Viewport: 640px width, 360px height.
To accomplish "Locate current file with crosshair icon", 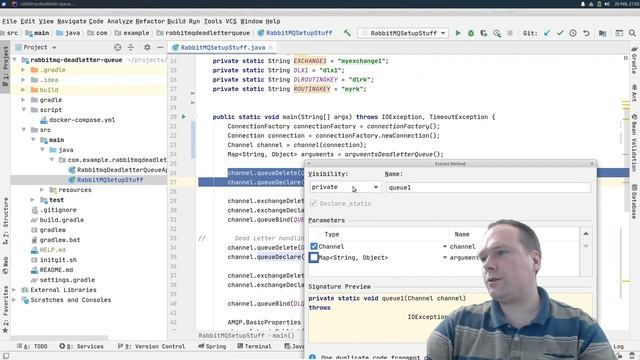I will pos(118,47).
